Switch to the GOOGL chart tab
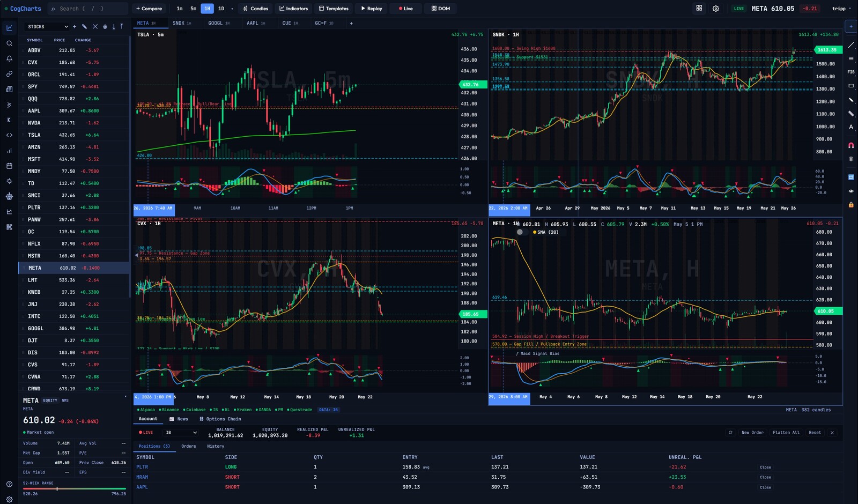This screenshot has width=858, height=504. click(218, 23)
